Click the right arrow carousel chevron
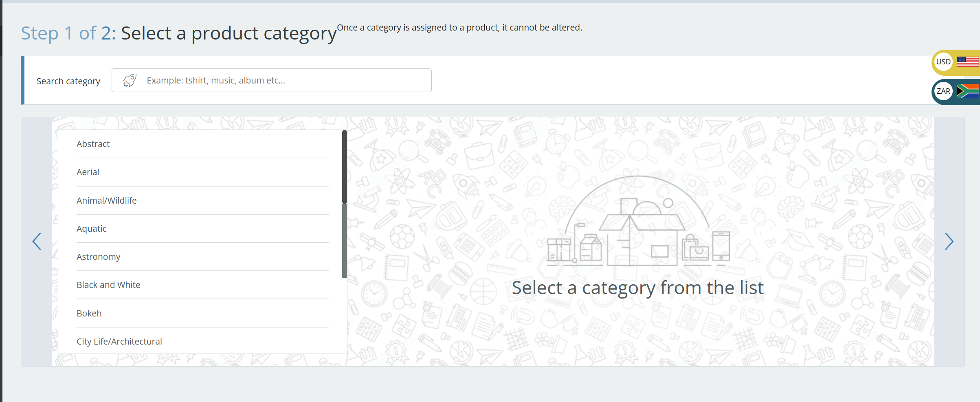The height and width of the screenshot is (402, 980). (949, 242)
